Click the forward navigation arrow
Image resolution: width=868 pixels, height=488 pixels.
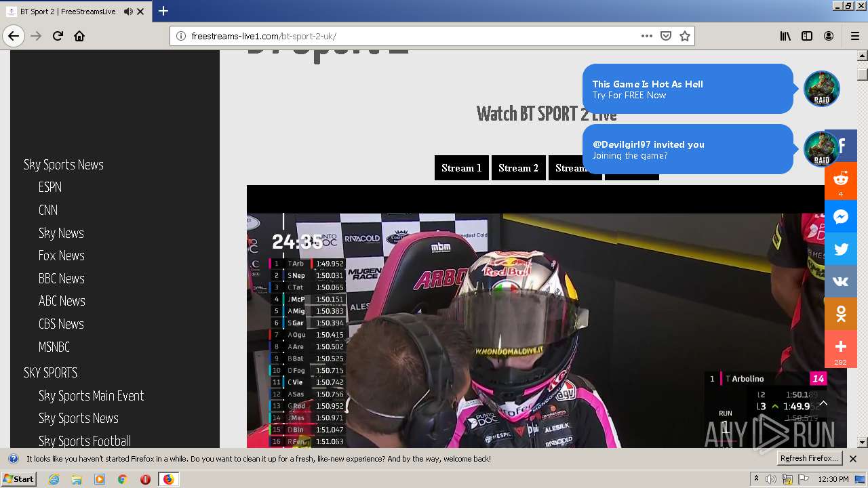click(36, 36)
